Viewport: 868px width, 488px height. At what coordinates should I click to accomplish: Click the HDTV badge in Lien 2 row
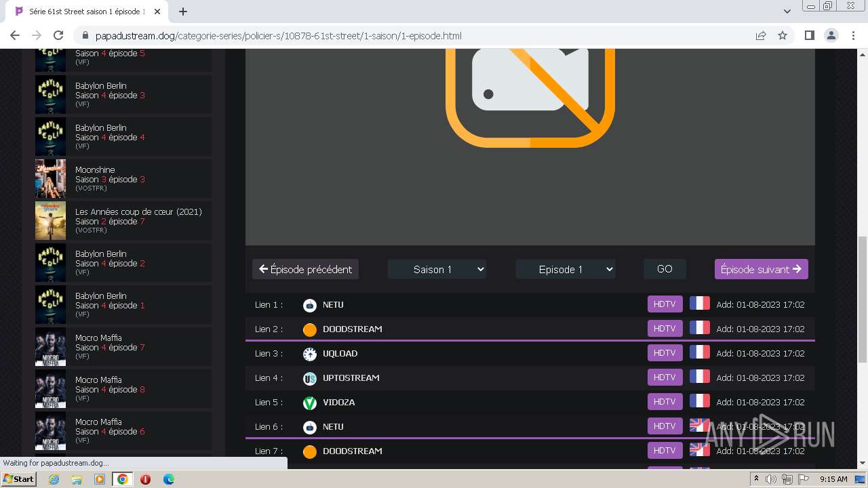[665, 329]
